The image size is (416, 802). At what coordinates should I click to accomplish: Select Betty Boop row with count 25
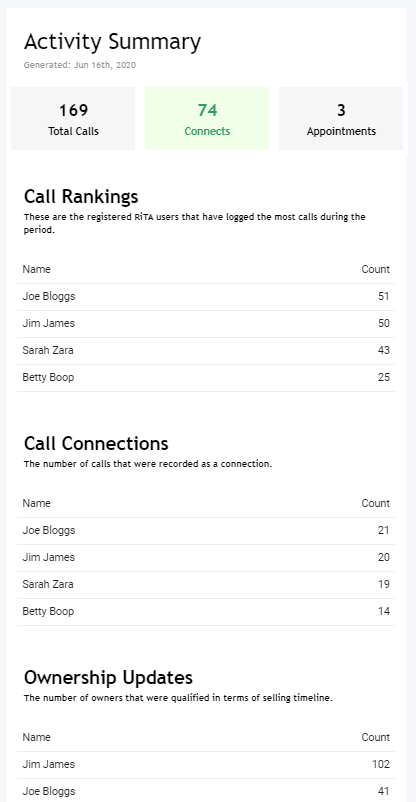[206, 378]
